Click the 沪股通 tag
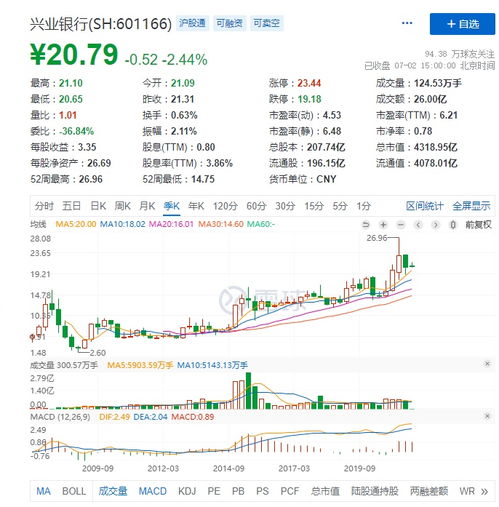The width and height of the screenshot is (499, 507). pos(192,23)
